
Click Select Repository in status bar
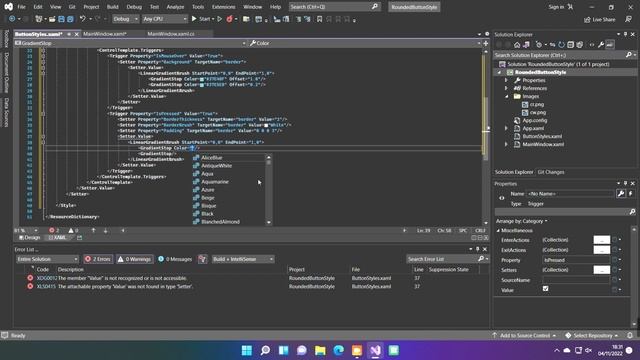[593, 336]
